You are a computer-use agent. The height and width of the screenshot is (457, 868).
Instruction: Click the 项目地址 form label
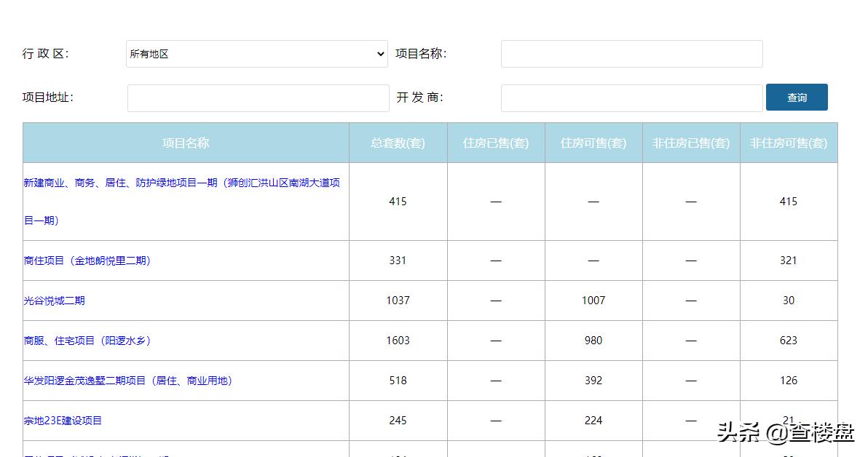[x=47, y=98]
